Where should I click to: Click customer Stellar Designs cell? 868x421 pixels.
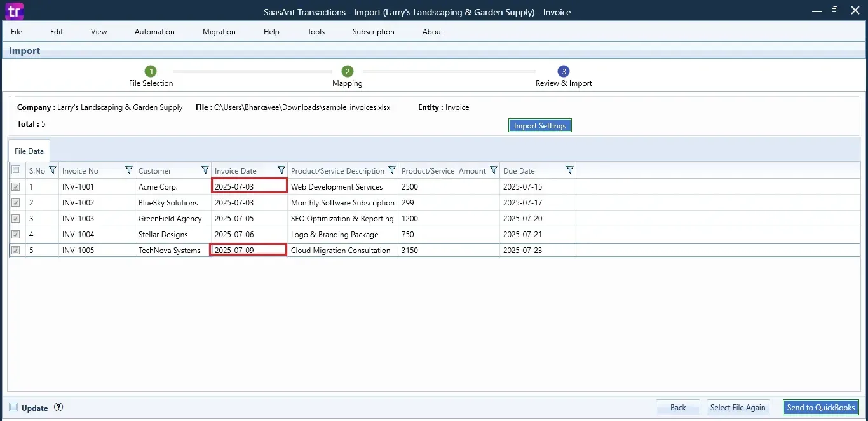click(x=173, y=235)
